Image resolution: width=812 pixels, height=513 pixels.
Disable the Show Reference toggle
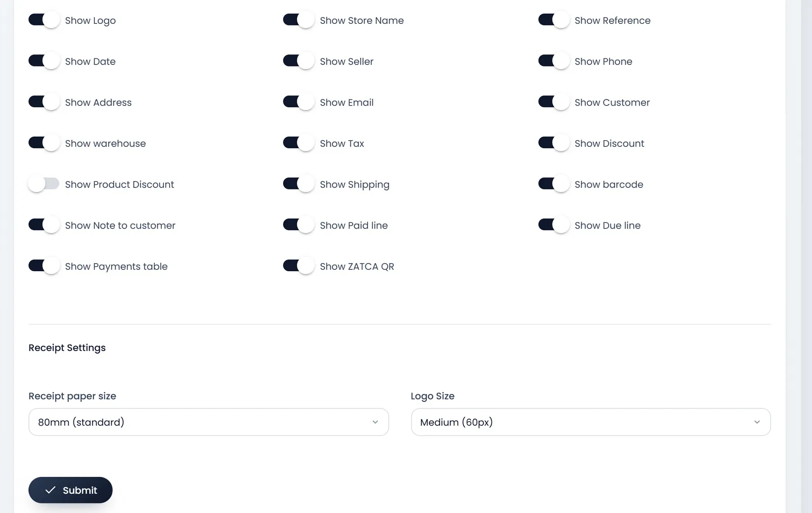[x=554, y=20]
